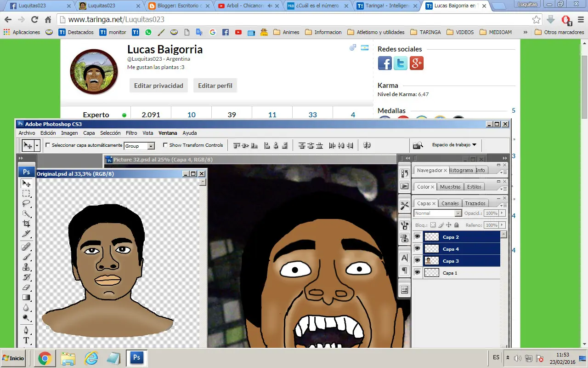The width and height of the screenshot is (588, 368).
Task: Open the Relleno slider arrow
Action: click(x=502, y=225)
